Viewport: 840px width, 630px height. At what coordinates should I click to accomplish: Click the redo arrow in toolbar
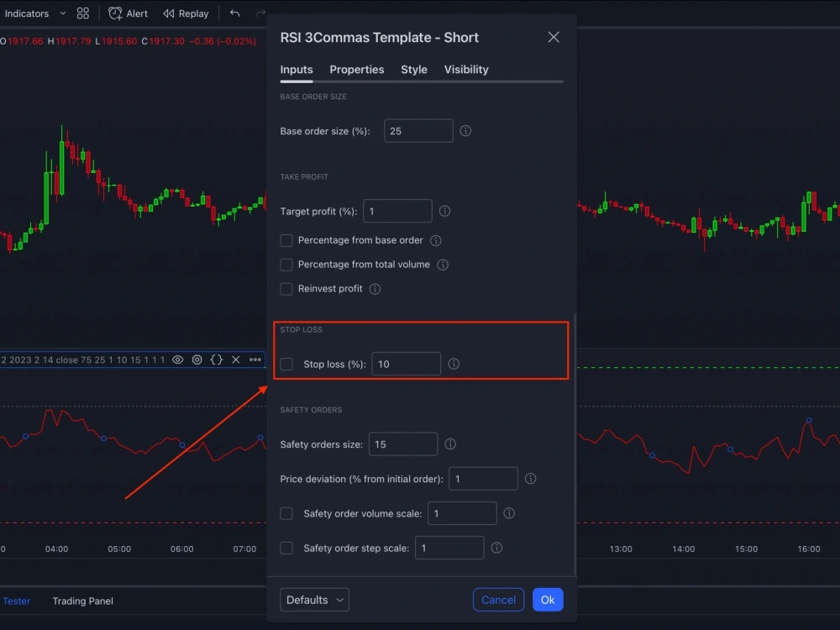tap(260, 13)
